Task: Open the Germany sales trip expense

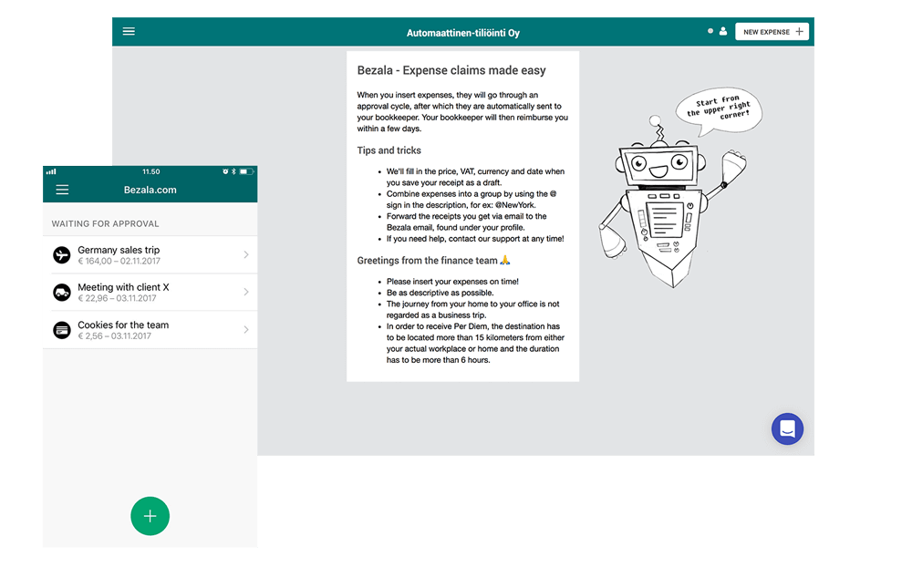Action: click(150, 254)
